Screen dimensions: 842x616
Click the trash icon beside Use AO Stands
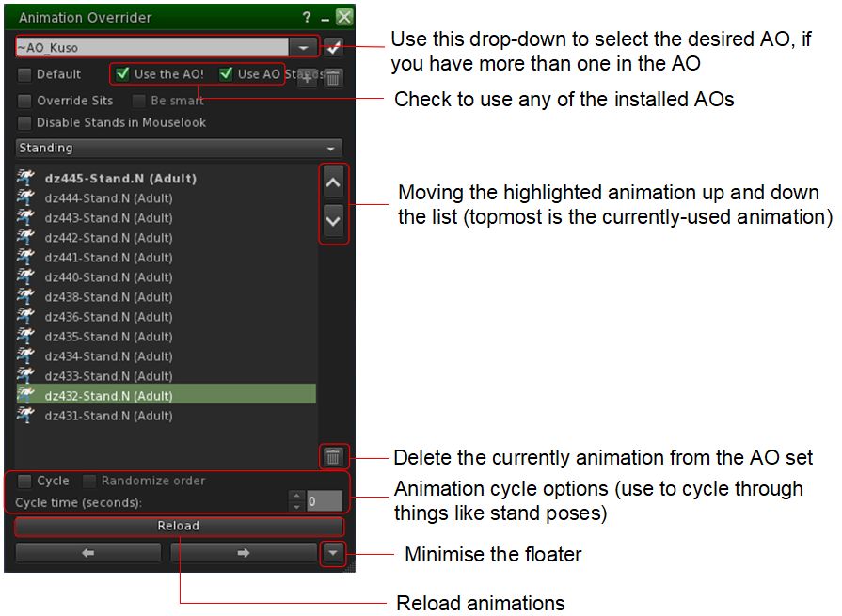point(333,79)
